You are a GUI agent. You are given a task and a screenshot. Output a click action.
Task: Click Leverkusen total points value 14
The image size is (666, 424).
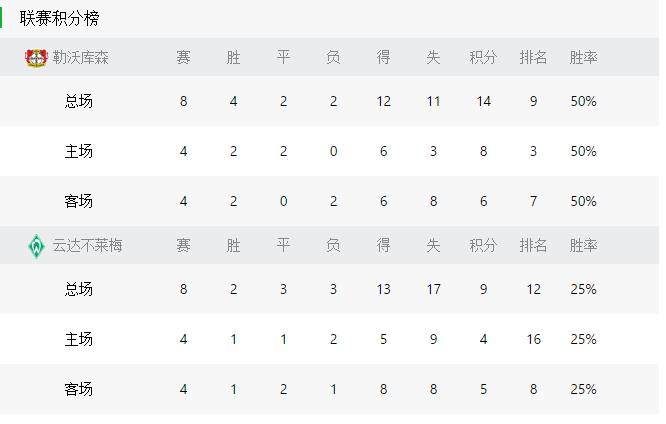[483, 102]
